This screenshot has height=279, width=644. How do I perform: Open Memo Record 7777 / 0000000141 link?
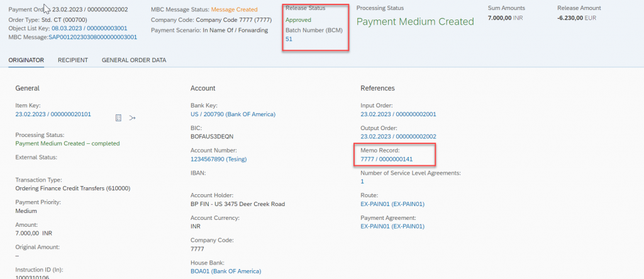click(x=387, y=159)
